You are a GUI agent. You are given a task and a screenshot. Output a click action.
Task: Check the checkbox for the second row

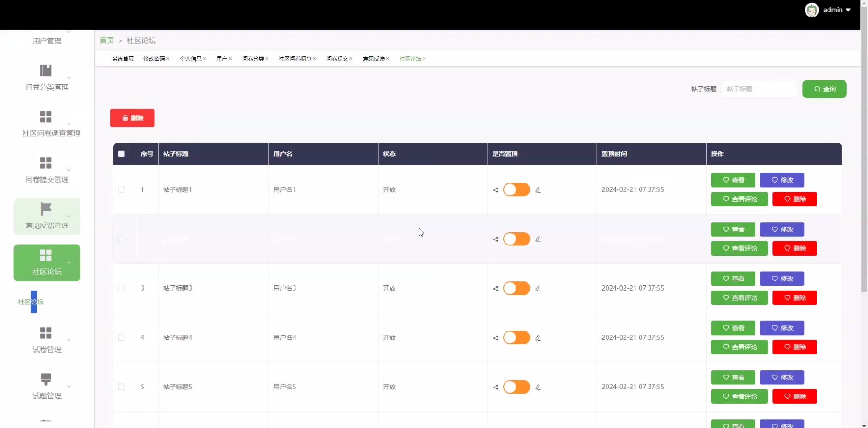point(121,239)
